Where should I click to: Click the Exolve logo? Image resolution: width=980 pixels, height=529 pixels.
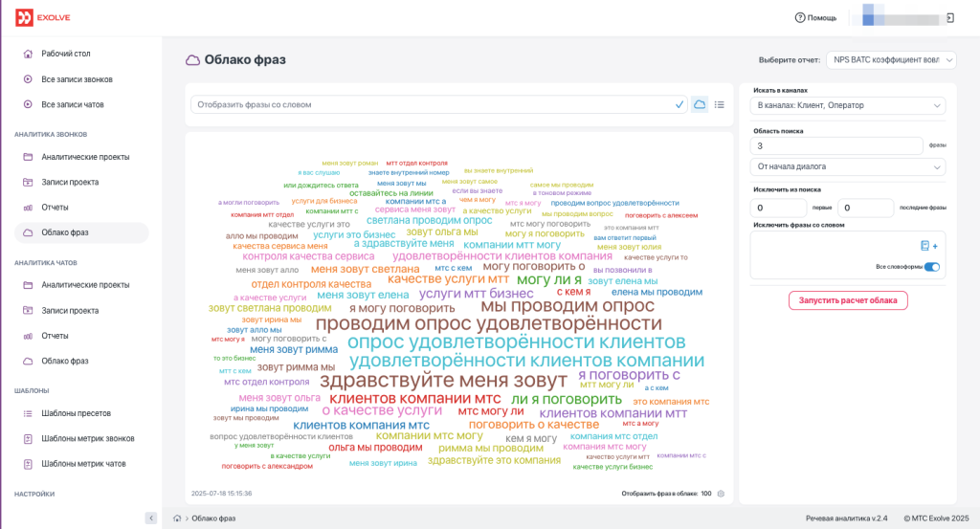pos(42,17)
